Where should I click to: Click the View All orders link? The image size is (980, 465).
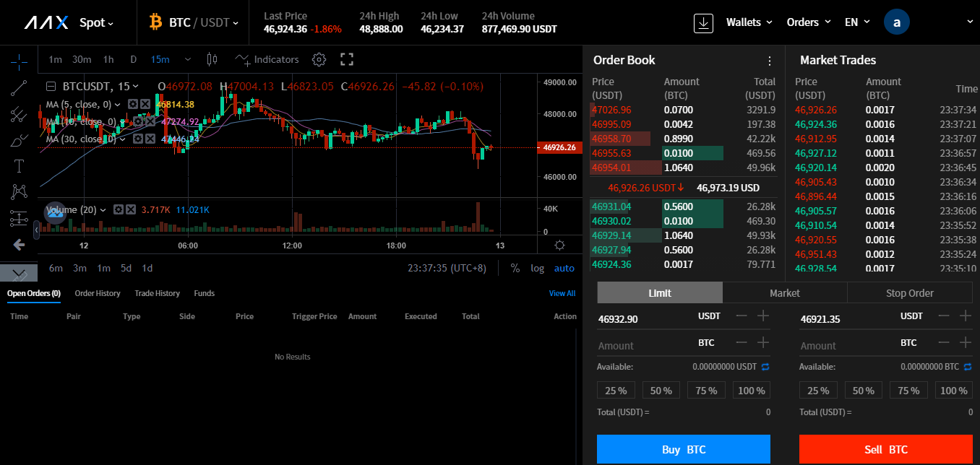tap(562, 293)
